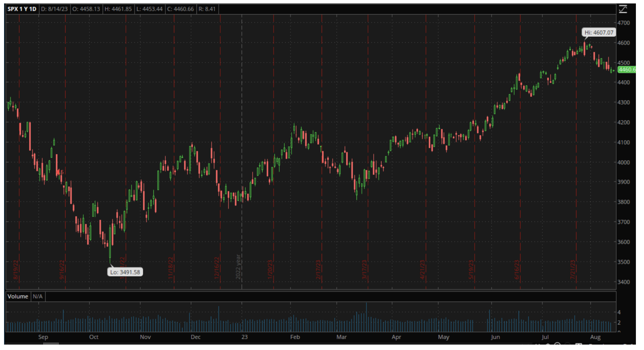644x350 pixels.
Task: Click the 4/21/23 expiration marker
Action: click(422, 270)
